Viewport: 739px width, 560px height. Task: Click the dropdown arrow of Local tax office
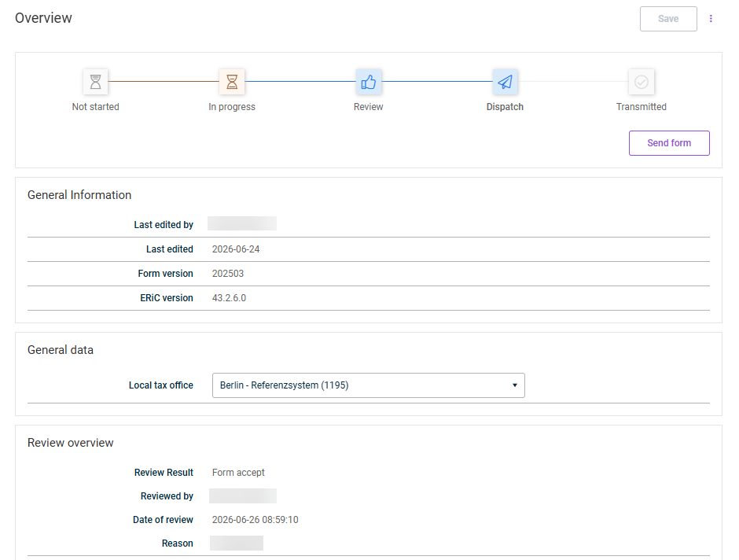pos(515,385)
